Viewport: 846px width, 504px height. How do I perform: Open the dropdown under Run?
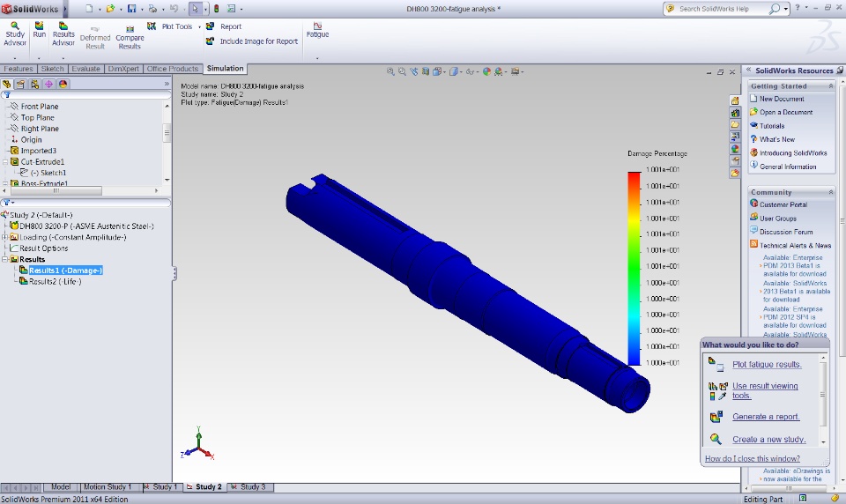39,58
